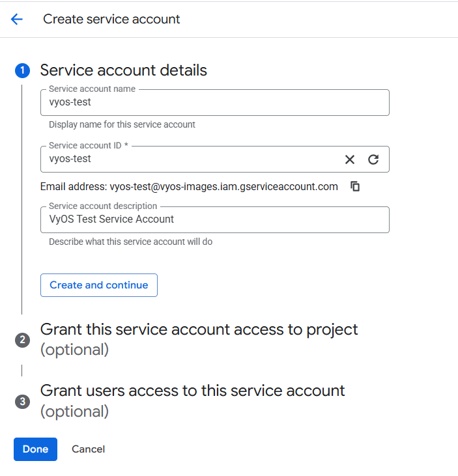
Task: Edit the Service account description field
Action: tap(214, 220)
